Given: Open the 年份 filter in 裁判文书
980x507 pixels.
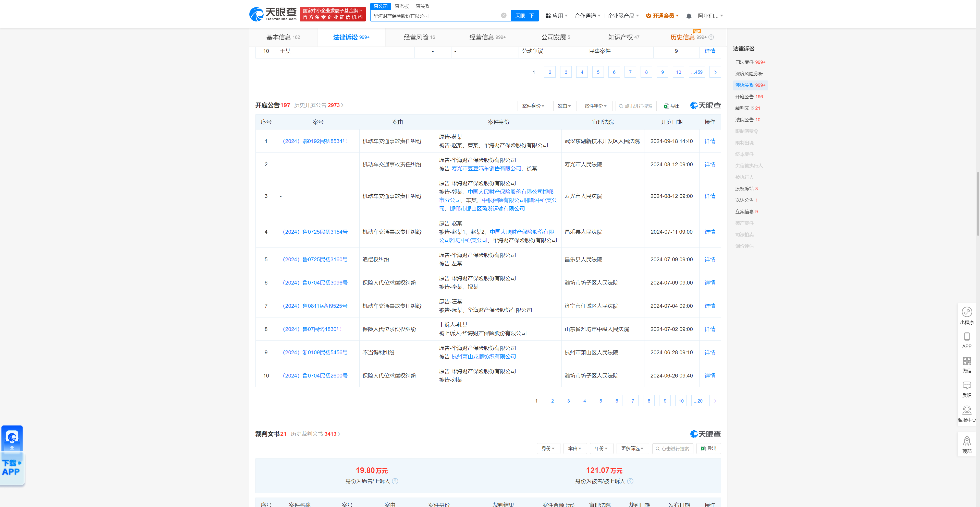Looking at the screenshot, I should (602, 449).
